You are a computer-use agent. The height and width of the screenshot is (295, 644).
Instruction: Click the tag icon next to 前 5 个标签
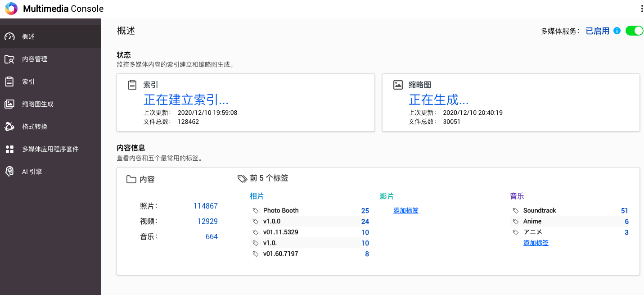[242, 178]
